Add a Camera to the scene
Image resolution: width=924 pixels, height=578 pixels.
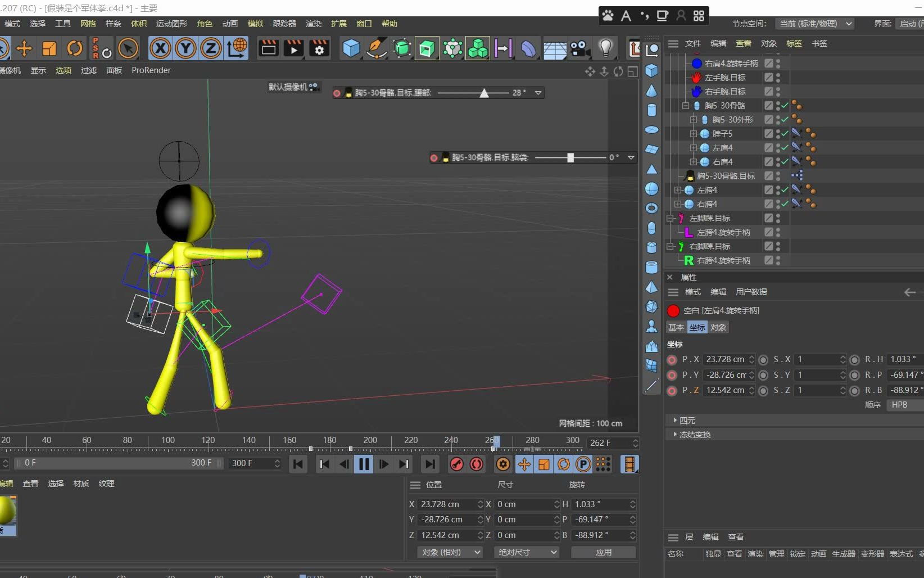pyautogui.click(x=580, y=48)
